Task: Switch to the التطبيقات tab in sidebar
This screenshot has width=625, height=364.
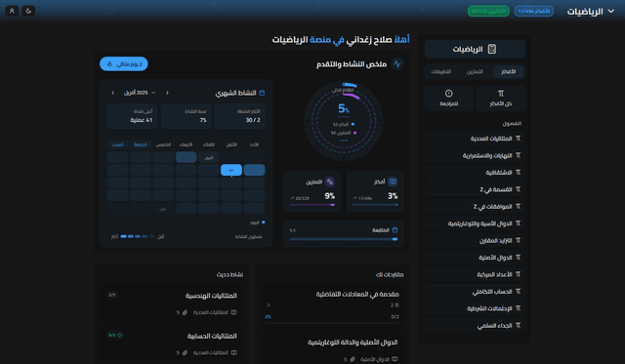Action: (441, 71)
